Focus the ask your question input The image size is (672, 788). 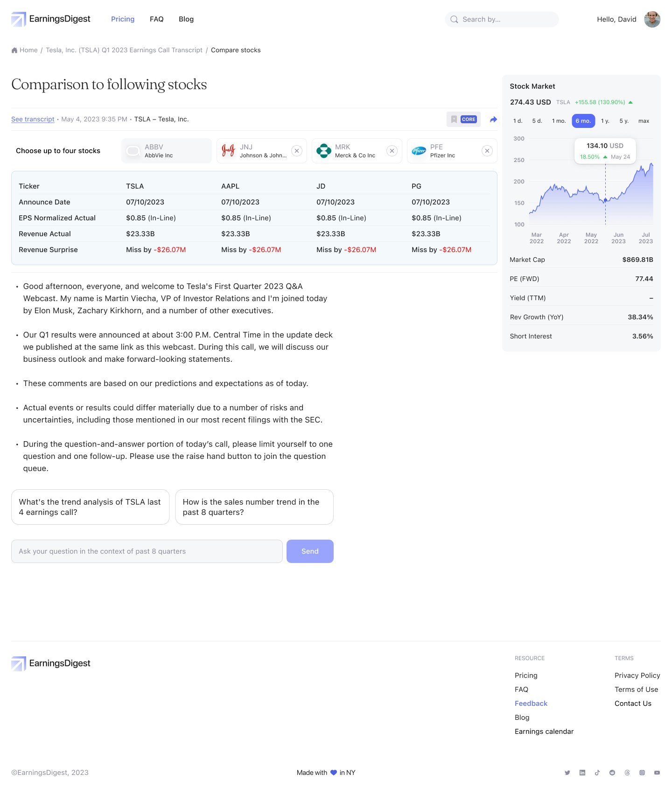pyautogui.click(x=147, y=551)
